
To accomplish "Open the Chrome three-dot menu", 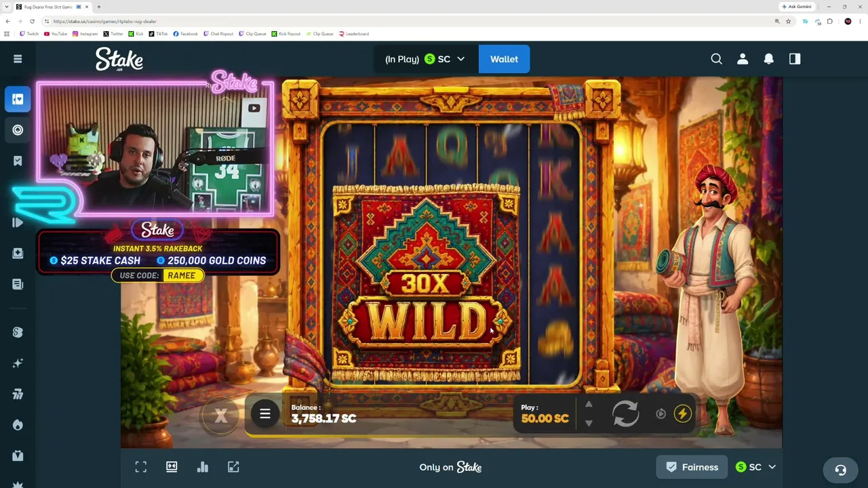I will [x=861, y=21].
